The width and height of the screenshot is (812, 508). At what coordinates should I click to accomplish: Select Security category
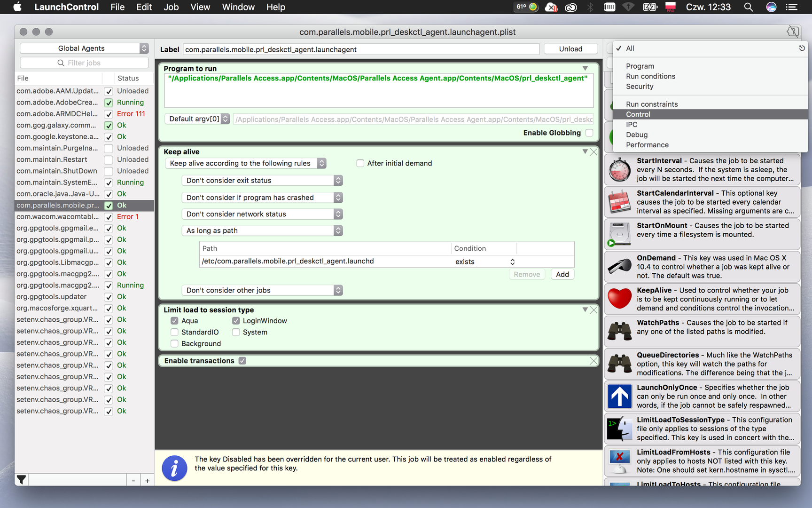(710, 87)
